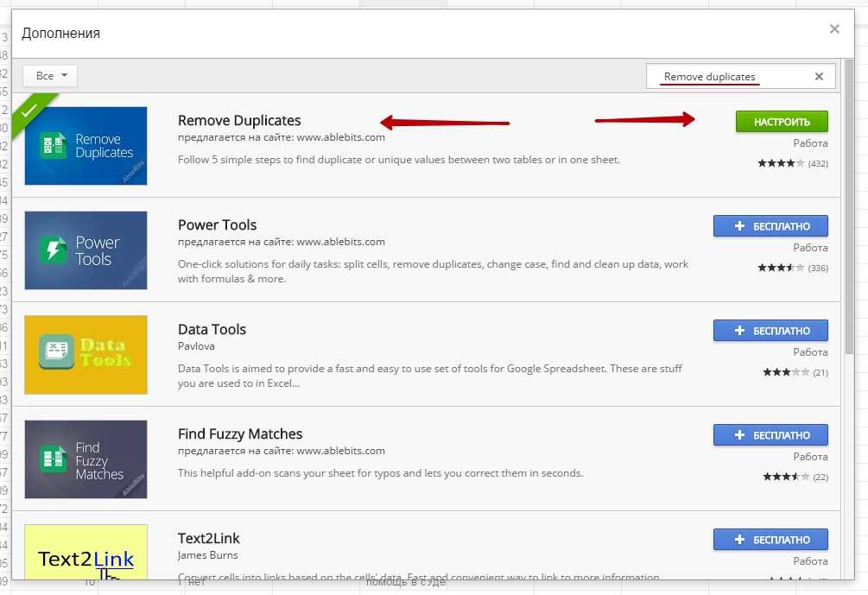The image size is (868, 595).
Task: Click the Find Fuzzy Matches title
Action: (240, 434)
